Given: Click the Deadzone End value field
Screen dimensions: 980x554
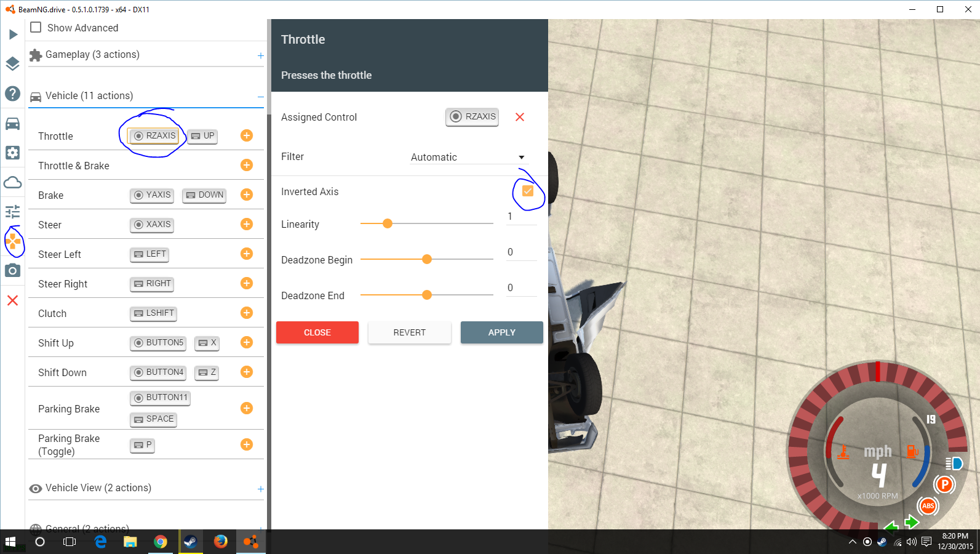Looking at the screenshot, I should (522, 288).
